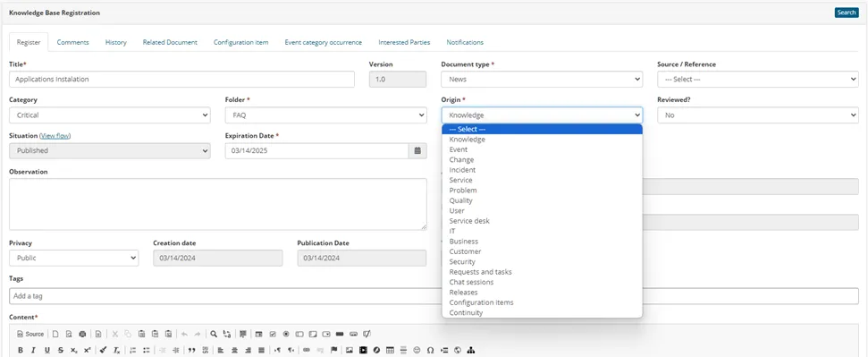Open the Privacy dropdown showing Public
The width and height of the screenshot is (868, 357).
coord(73,258)
